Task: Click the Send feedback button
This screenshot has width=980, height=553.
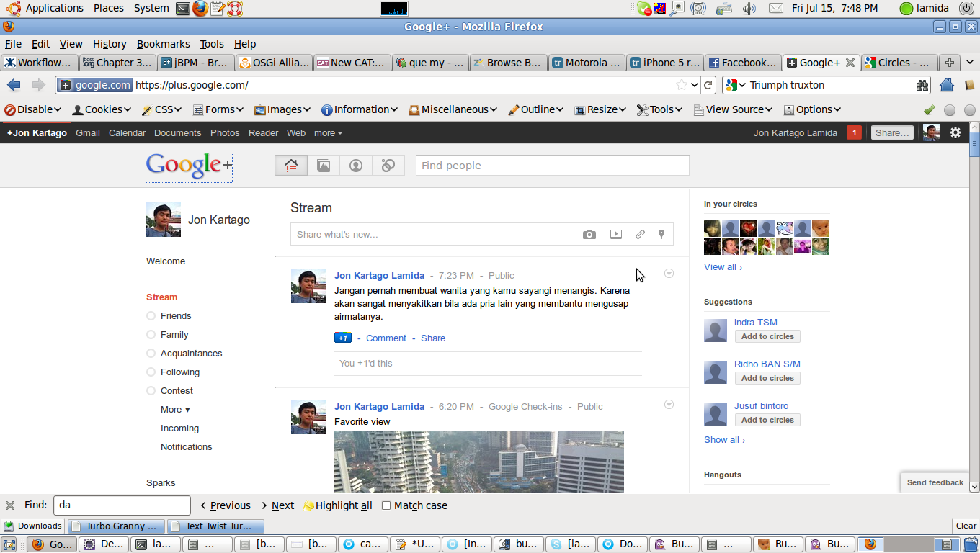Action: tap(935, 482)
